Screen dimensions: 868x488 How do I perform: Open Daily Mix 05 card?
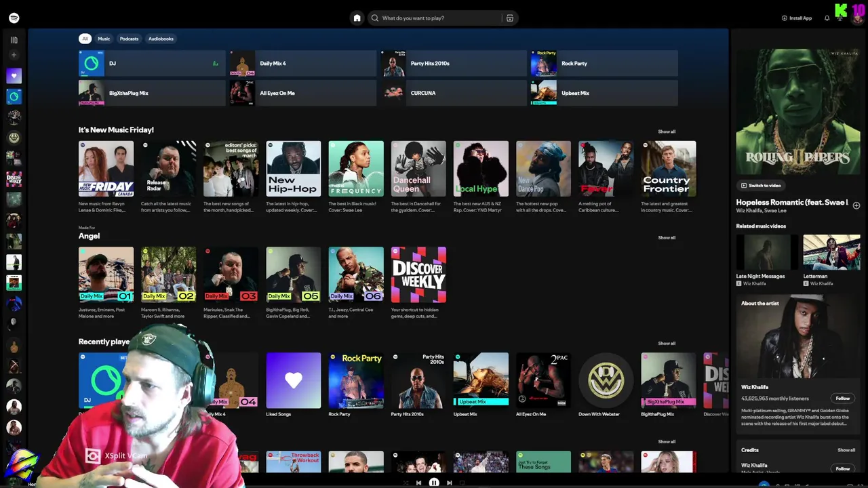click(x=294, y=274)
